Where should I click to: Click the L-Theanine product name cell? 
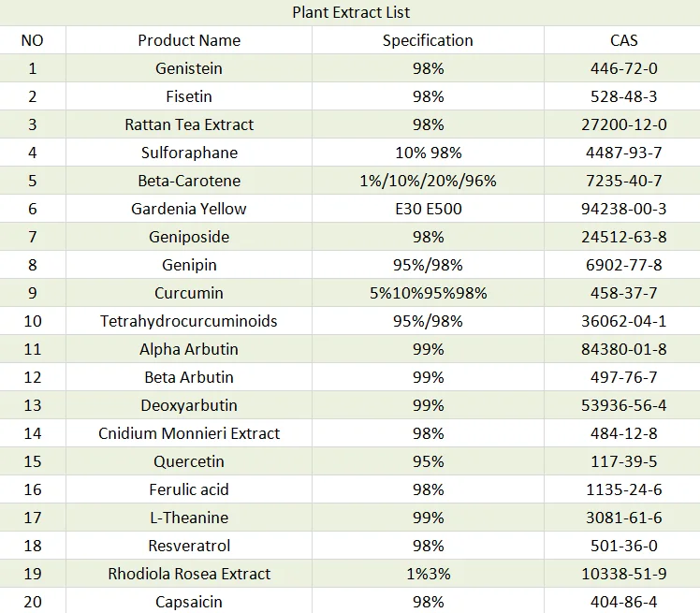tap(189, 518)
